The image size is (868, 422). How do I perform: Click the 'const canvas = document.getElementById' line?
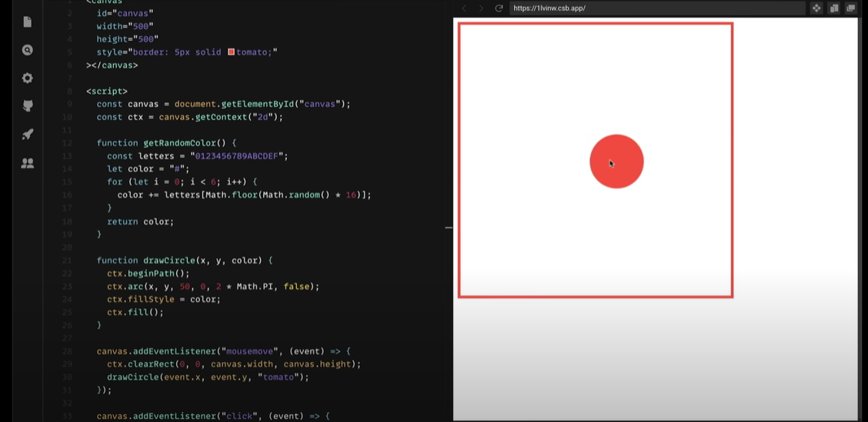click(x=224, y=104)
